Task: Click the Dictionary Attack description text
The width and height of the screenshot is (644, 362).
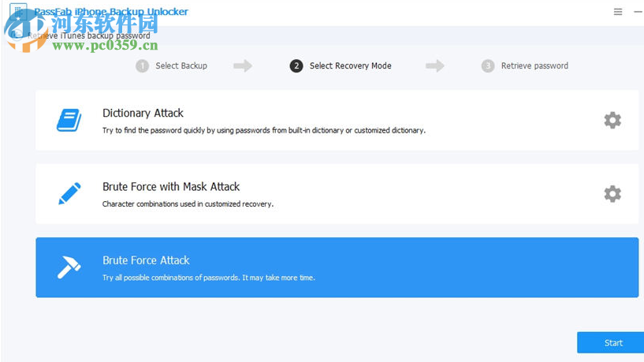Action: 264,130
